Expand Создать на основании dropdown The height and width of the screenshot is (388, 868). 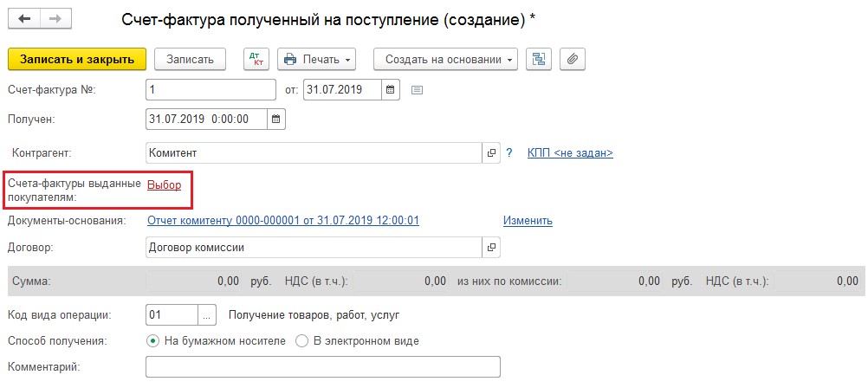[x=445, y=59]
